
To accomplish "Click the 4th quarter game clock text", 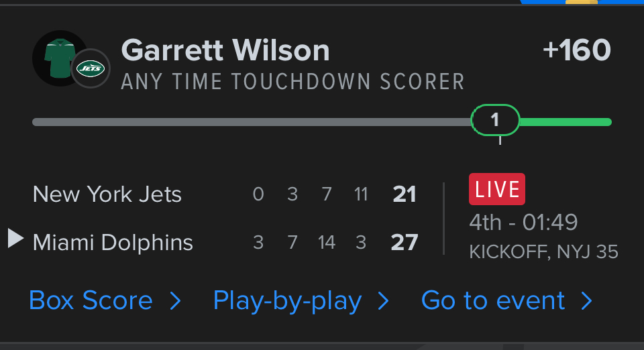I will coord(523,222).
